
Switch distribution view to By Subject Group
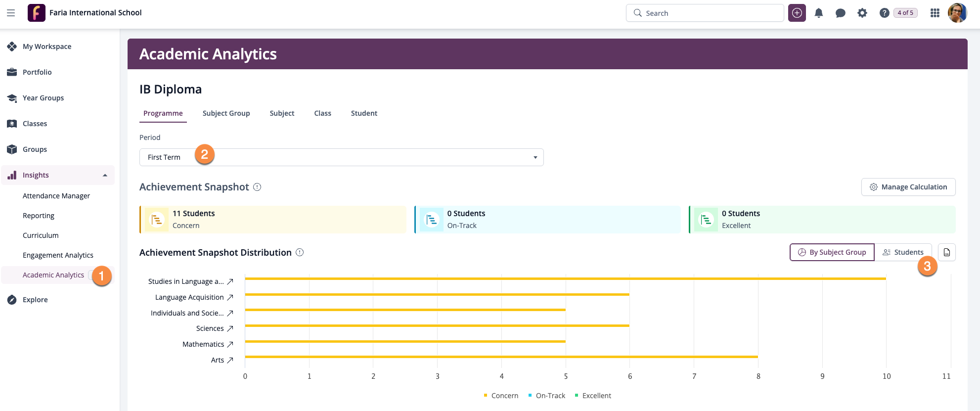click(832, 252)
